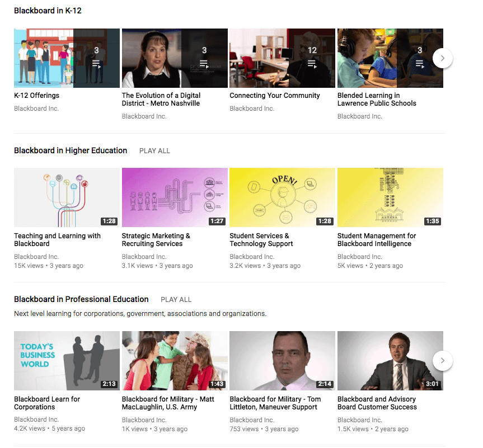Open the kids with headphones Blended Learning thumbnail
Image resolution: width=483 pixels, height=448 pixels.
coord(390,58)
